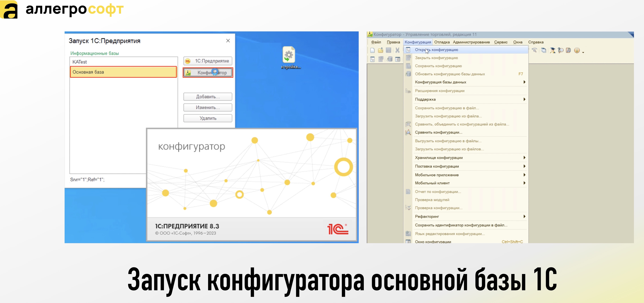Choose Сравнить конфигурации... menu entry
The width and height of the screenshot is (644, 303).
(466, 132)
